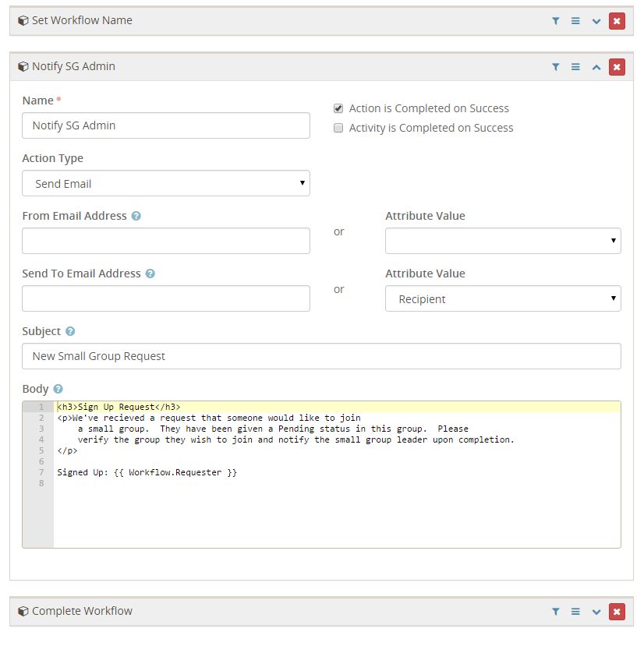Click filter icon on Complete Workflow
Viewport: 644px width, 646px height.
(556, 612)
